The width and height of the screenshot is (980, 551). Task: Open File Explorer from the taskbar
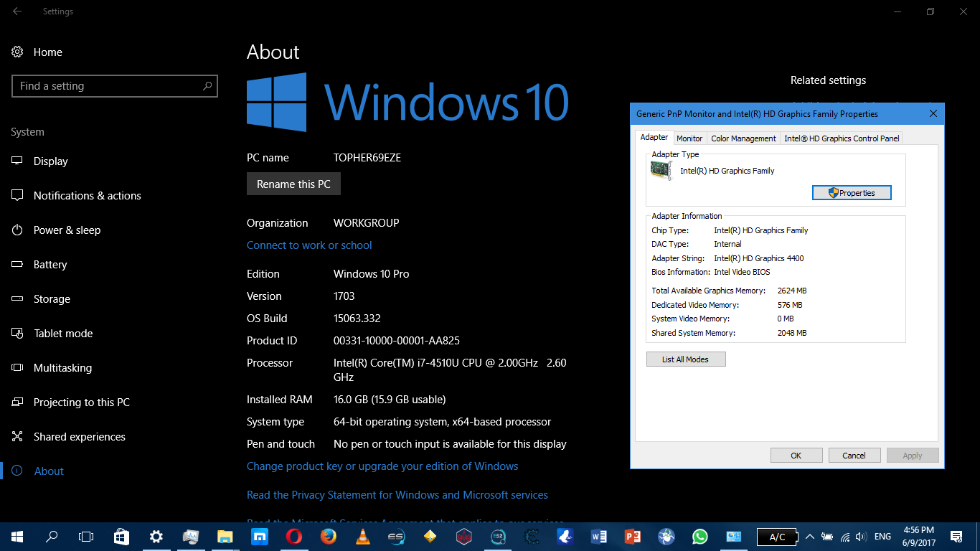click(225, 537)
